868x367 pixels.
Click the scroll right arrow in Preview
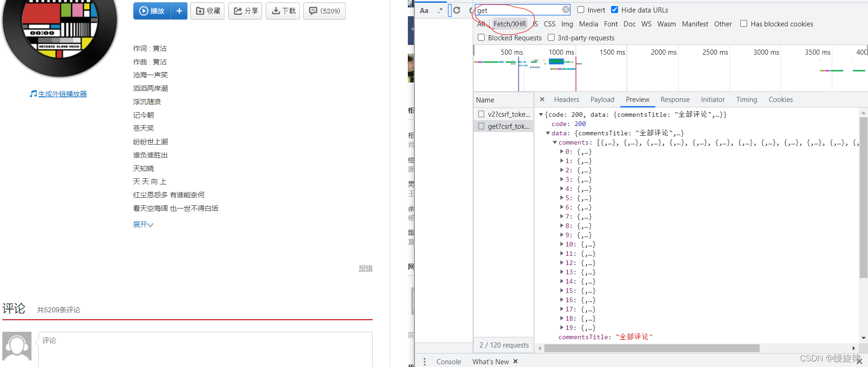[x=854, y=348]
